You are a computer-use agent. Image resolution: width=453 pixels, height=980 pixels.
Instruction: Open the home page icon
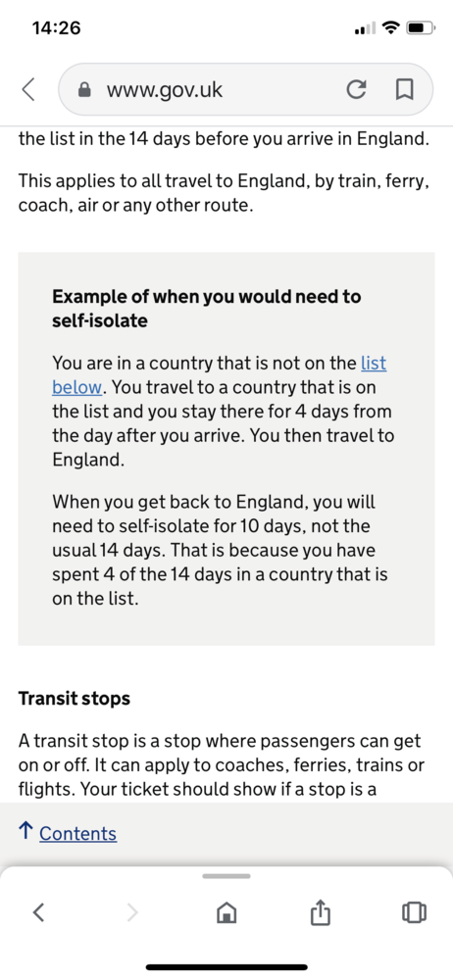[226, 913]
